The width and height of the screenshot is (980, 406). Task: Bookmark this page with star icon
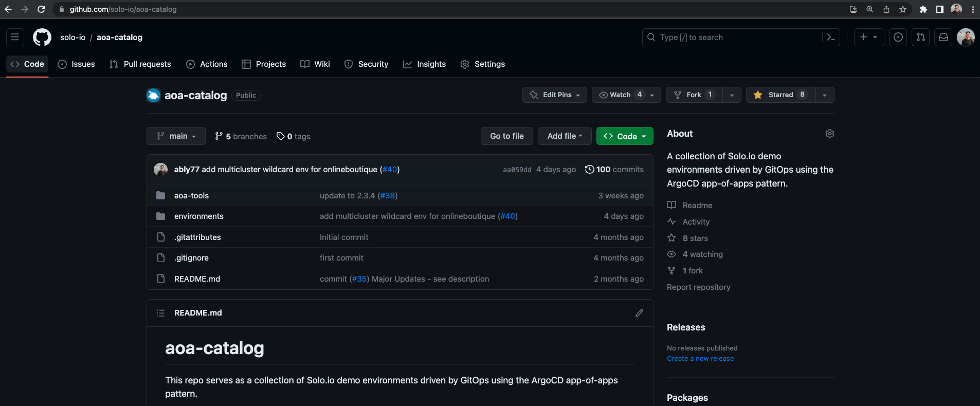point(903,9)
